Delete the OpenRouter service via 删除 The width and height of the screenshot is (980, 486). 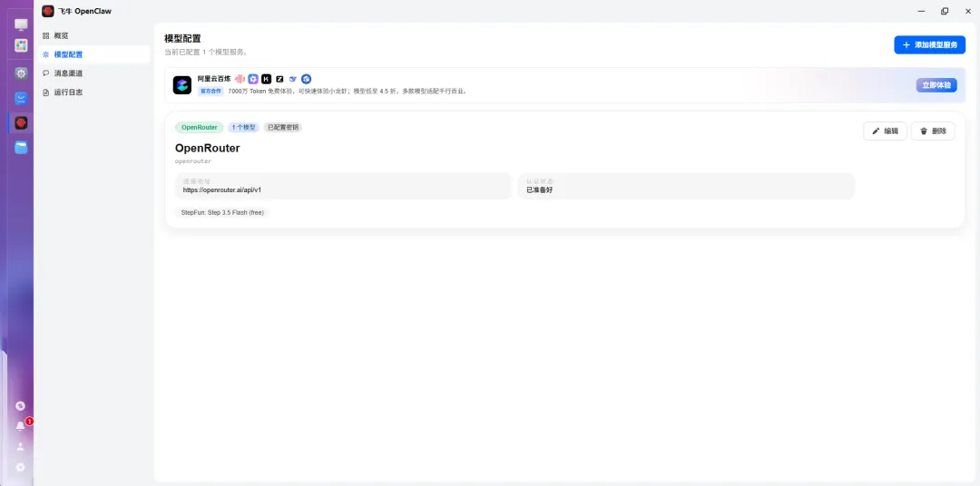point(933,131)
